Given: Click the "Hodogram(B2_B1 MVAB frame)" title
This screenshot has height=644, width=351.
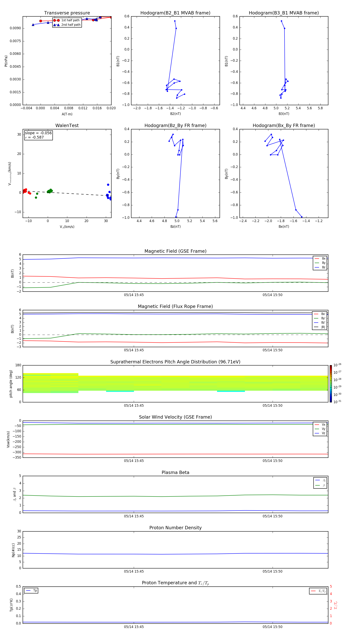Looking at the screenshot, I should click(x=175, y=13).
